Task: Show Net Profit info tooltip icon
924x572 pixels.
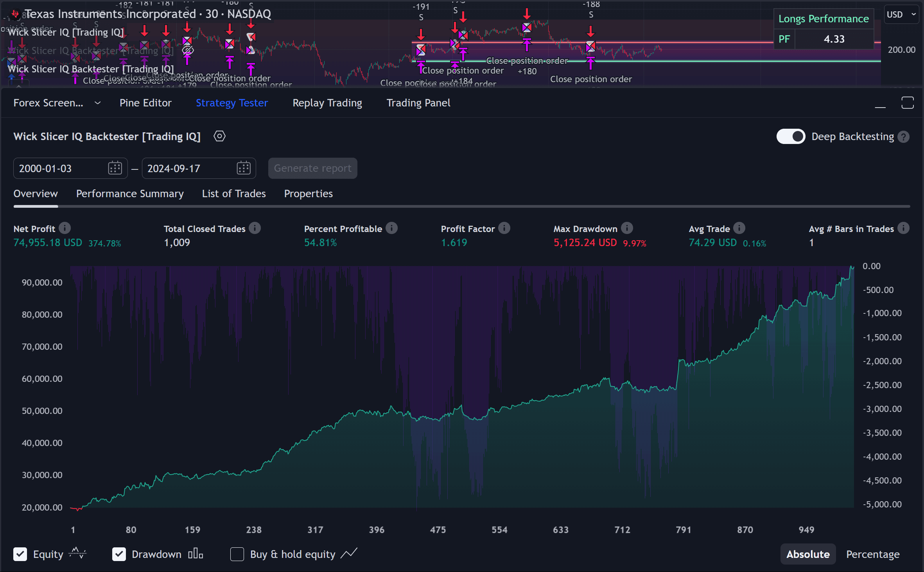Action: tap(65, 228)
